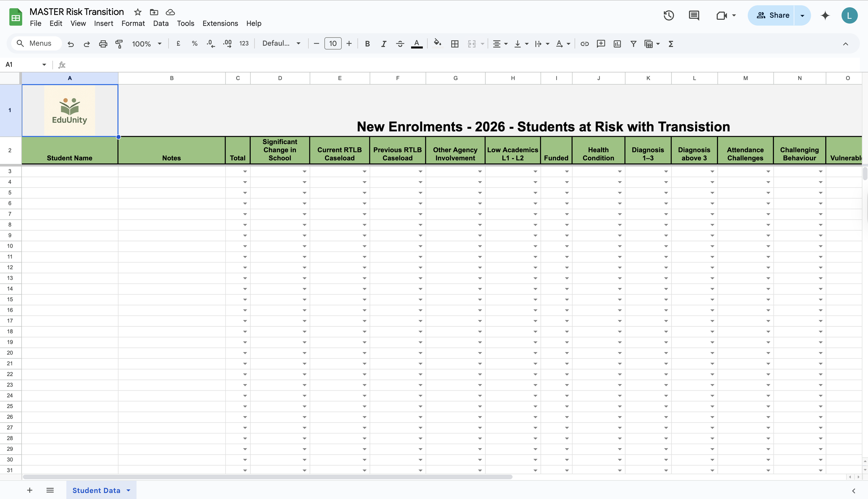868x499 pixels.
Task: Open the Share options dropdown arrow
Action: [x=802, y=15]
